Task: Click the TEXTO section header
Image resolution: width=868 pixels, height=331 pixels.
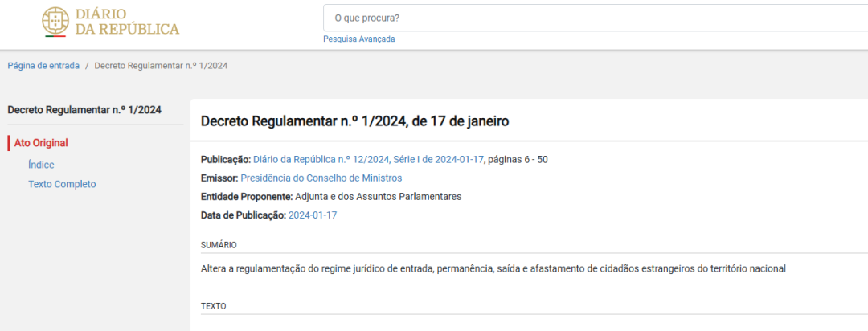Action: (213, 306)
